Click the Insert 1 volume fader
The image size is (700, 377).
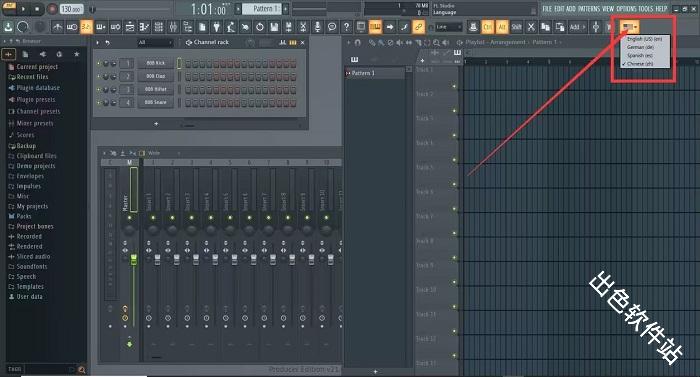point(157,260)
